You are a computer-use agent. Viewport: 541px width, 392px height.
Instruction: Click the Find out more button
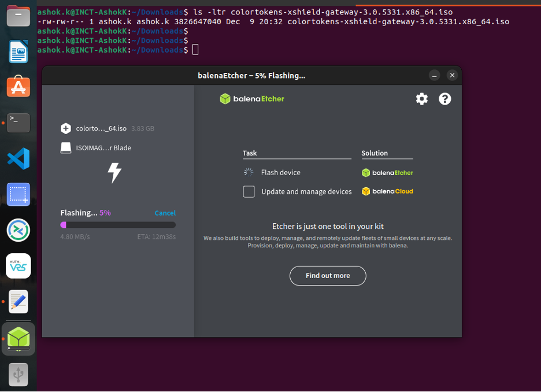(328, 276)
